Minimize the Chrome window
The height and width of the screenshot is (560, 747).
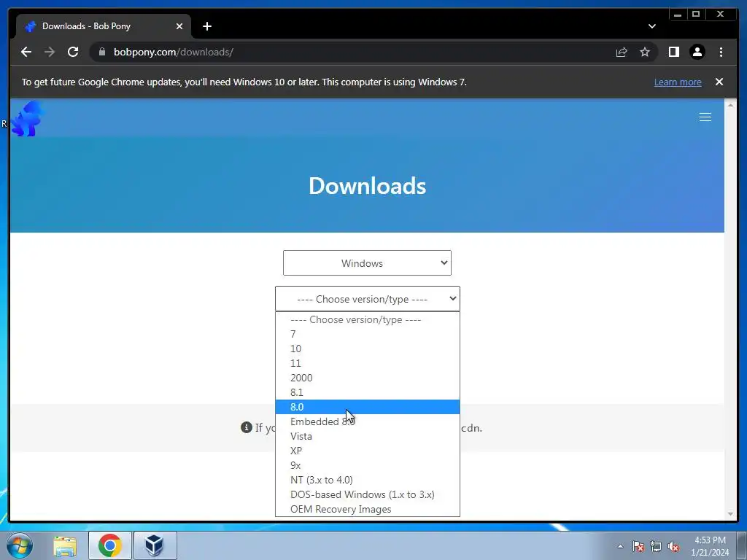[678, 15]
